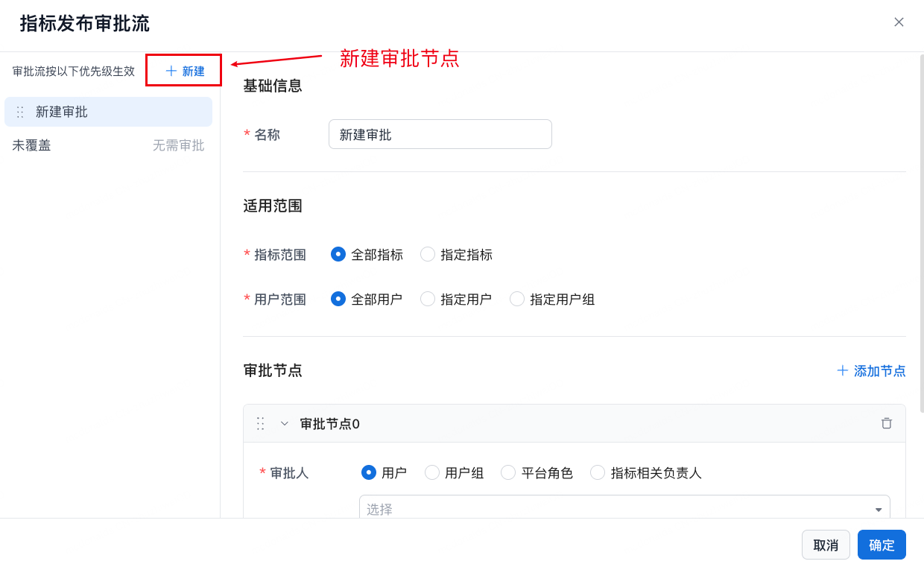Select 全部用户 radio option

338,299
